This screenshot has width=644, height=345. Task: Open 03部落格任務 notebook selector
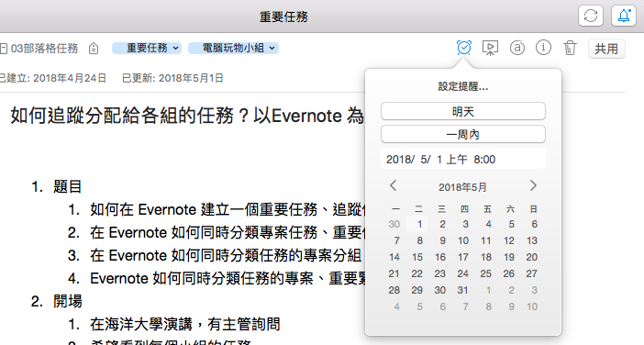39,49
